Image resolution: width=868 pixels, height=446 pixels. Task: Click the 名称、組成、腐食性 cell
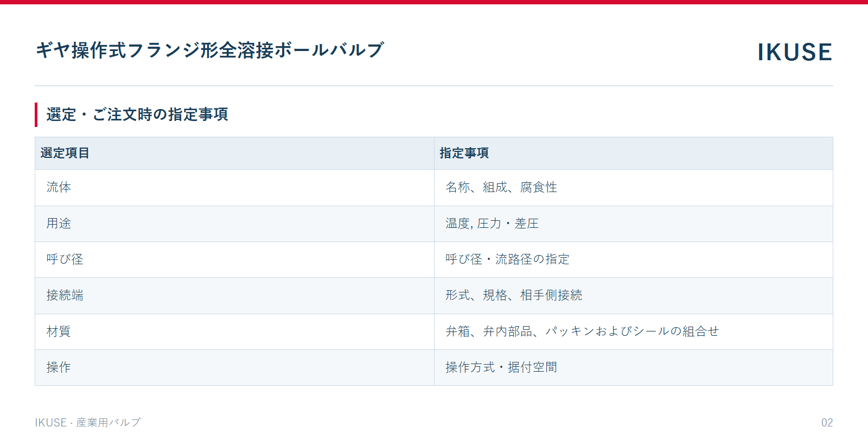tap(634, 188)
